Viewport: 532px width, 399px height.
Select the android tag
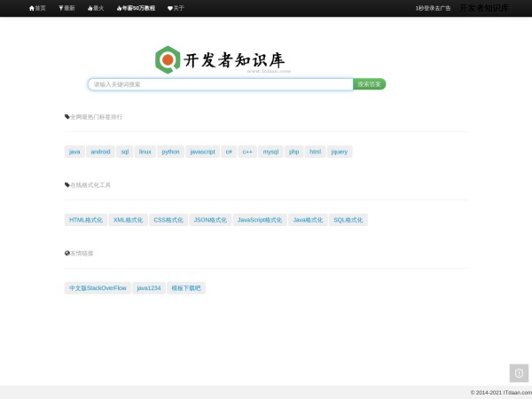click(x=100, y=152)
